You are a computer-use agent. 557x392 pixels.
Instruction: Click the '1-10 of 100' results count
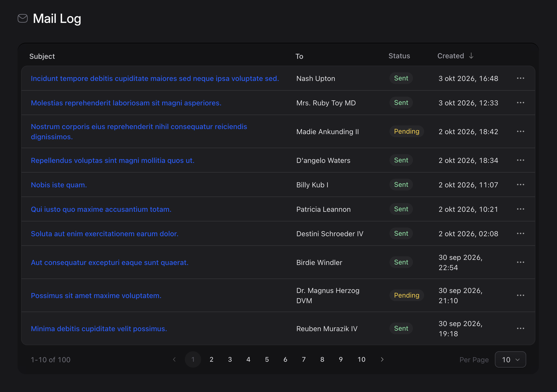[51, 360]
